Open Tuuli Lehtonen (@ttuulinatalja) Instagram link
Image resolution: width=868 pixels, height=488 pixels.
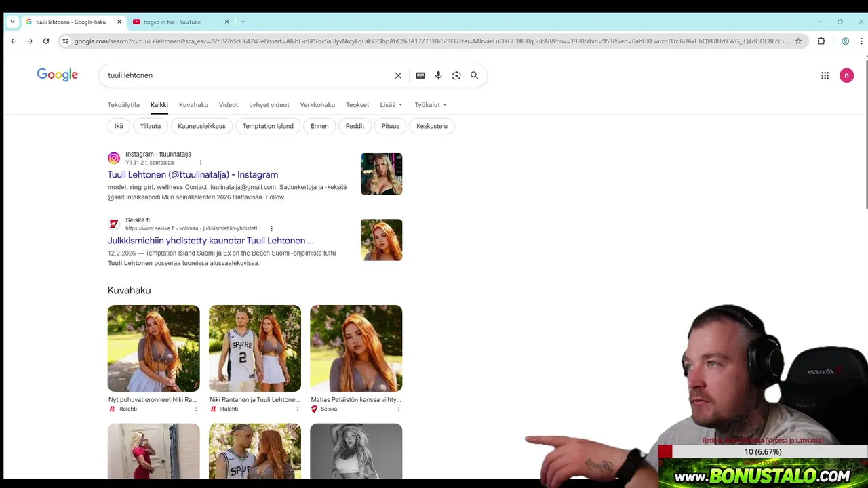pyautogui.click(x=193, y=175)
